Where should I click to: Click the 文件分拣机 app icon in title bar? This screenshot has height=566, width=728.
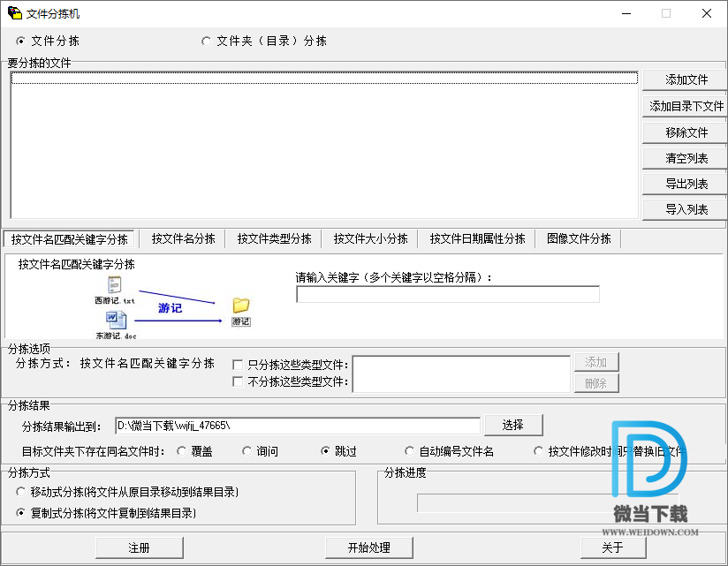pos(15,13)
